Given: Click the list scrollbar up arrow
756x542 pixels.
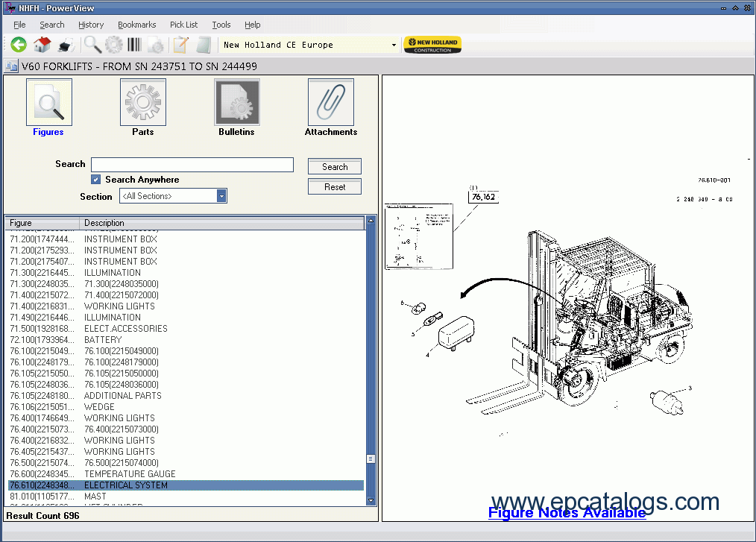Looking at the screenshot, I should [x=371, y=221].
